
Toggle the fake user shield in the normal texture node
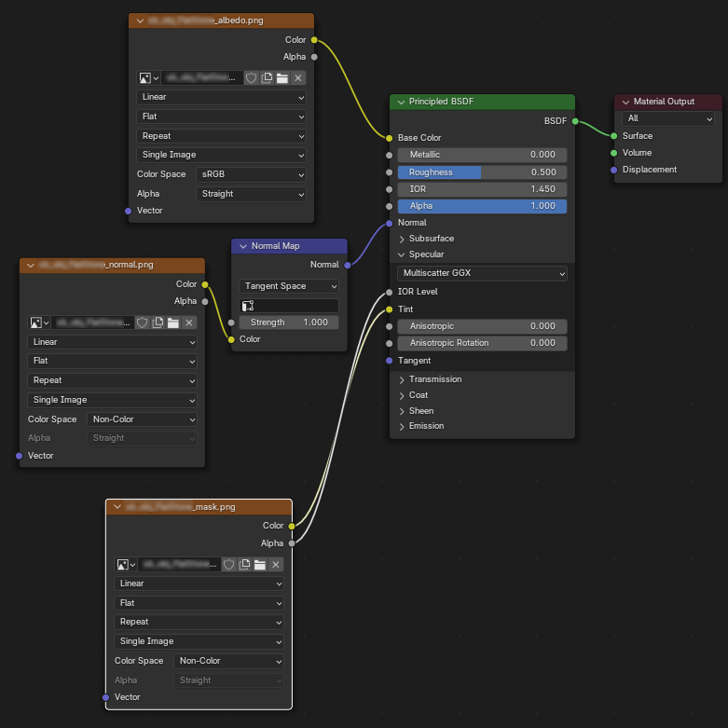click(x=142, y=323)
